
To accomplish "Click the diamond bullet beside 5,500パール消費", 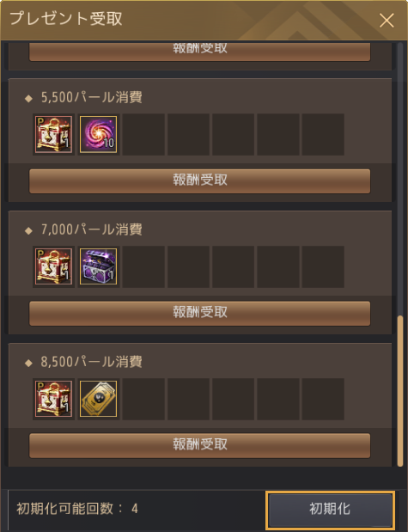I will (29, 98).
